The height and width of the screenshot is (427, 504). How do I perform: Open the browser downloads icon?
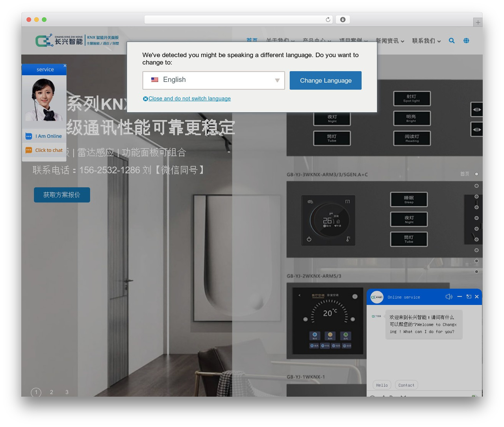[343, 20]
